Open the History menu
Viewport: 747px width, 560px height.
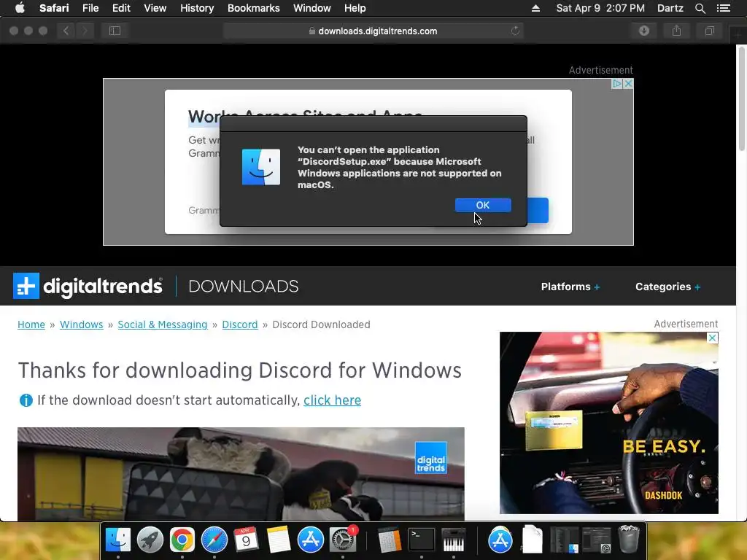(x=197, y=8)
